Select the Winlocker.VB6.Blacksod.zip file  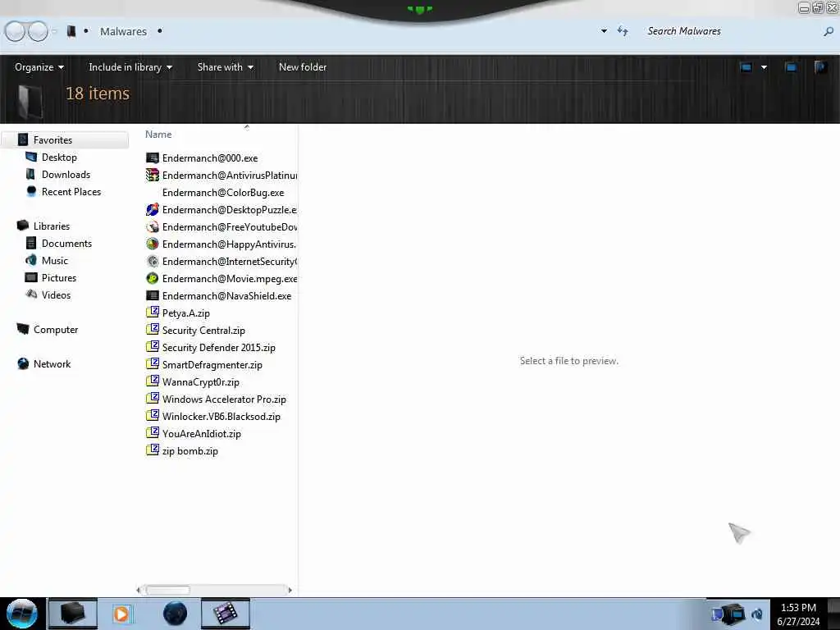coord(221,416)
